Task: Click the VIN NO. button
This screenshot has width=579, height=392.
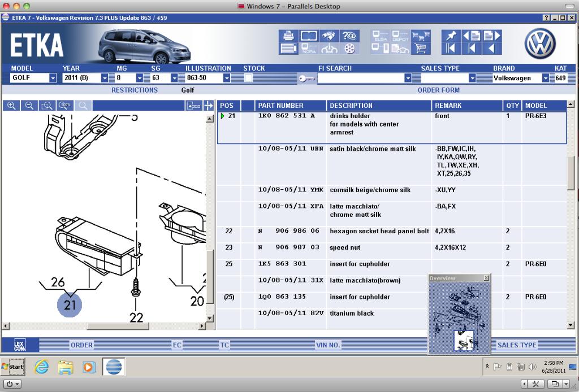Action: [327, 345]
